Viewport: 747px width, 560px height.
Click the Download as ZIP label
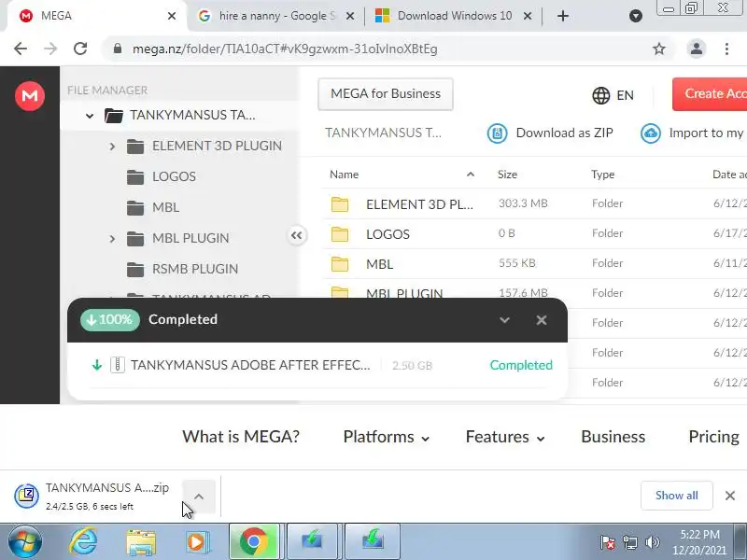click(565, 133)
